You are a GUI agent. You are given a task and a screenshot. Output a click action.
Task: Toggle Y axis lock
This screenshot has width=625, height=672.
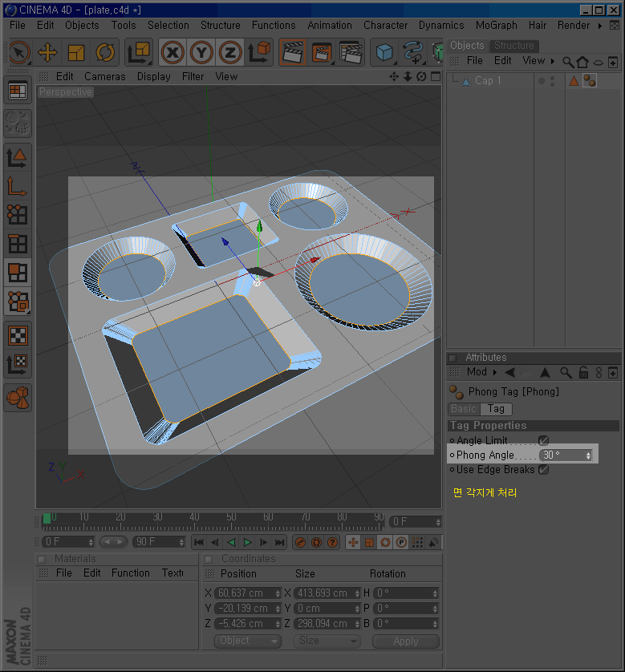201,53
